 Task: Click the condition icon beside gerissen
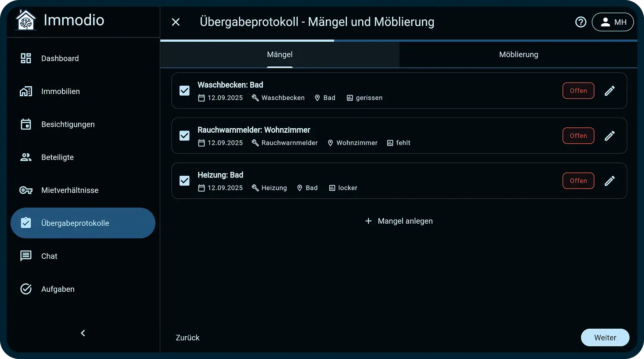click(350, 98)
